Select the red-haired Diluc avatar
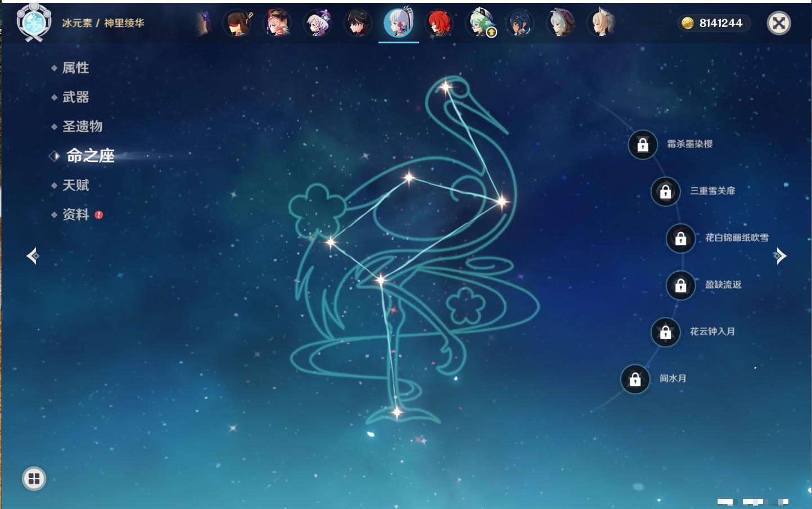The height and width of the screenshot is (509, 812). point(439,24)
